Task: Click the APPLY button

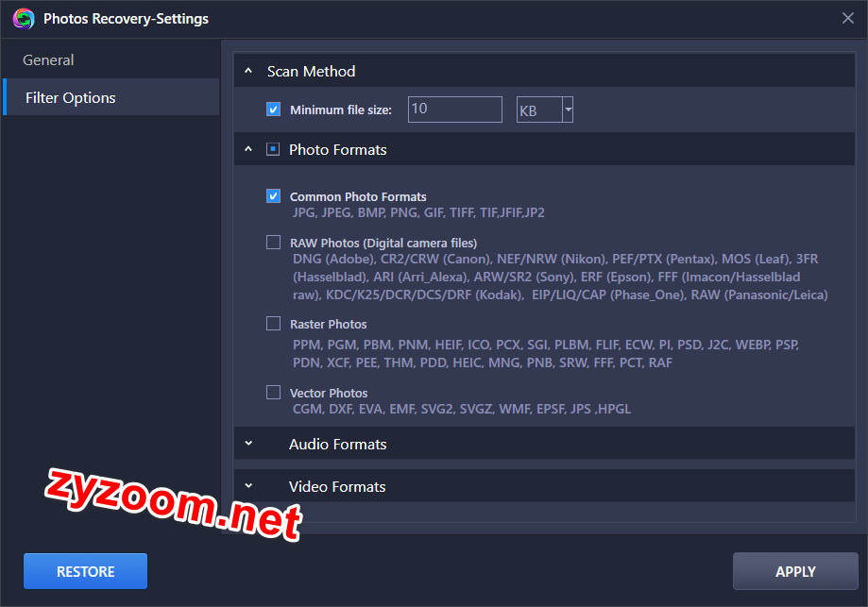Action: (x=795, y=571)
